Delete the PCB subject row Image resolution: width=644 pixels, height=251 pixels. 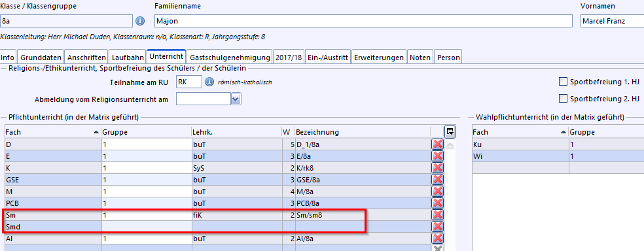pyautogui.click(x=438, y=203)
